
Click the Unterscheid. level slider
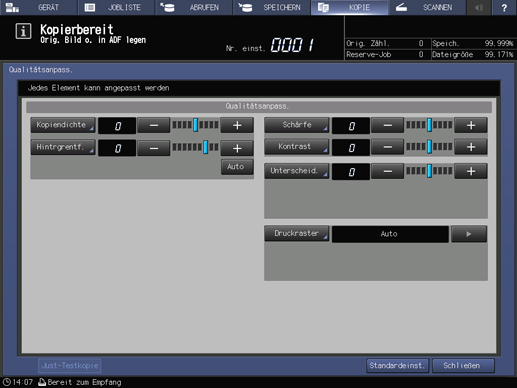pos(429,171)
